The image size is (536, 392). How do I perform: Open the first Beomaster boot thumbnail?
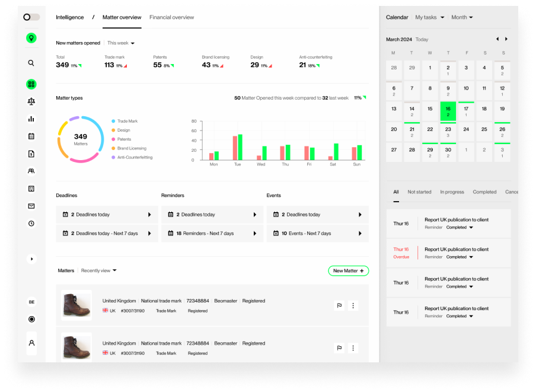pos(76,305)
